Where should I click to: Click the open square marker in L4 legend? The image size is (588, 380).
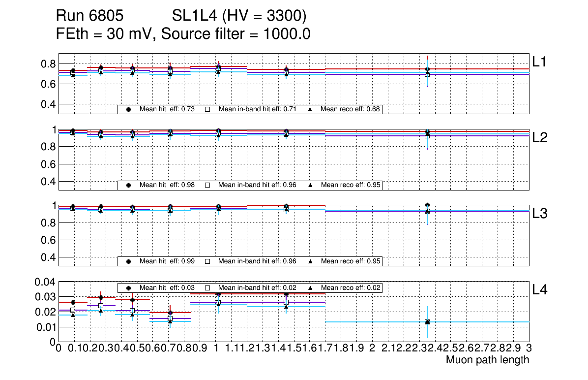[x=207, y=287]
